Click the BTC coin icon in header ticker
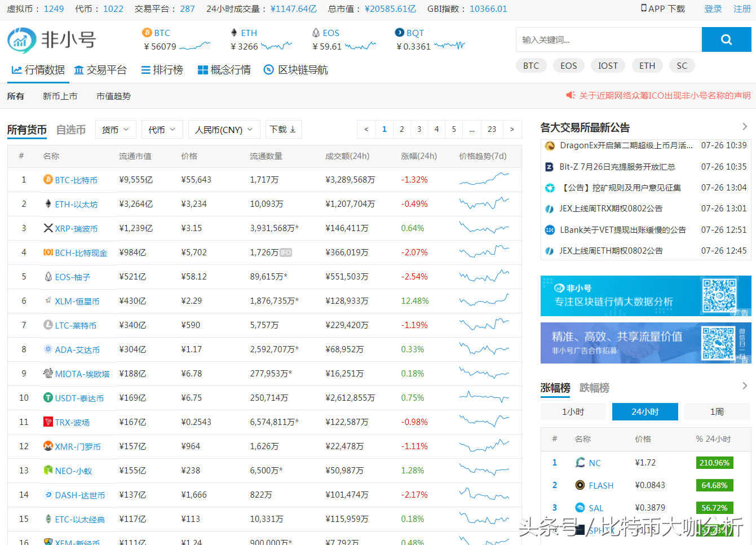Viewport: 756px width, 545px height. click(147, 33)
